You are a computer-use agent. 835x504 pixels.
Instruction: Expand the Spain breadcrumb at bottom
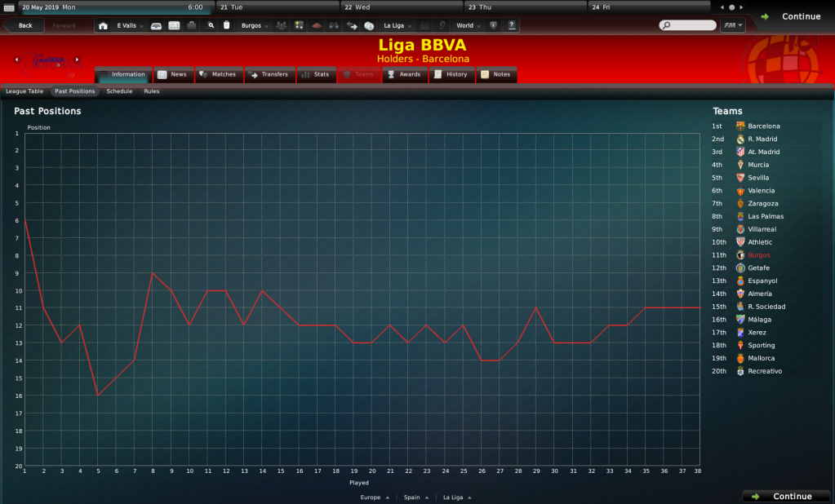(x=416, y=497)
